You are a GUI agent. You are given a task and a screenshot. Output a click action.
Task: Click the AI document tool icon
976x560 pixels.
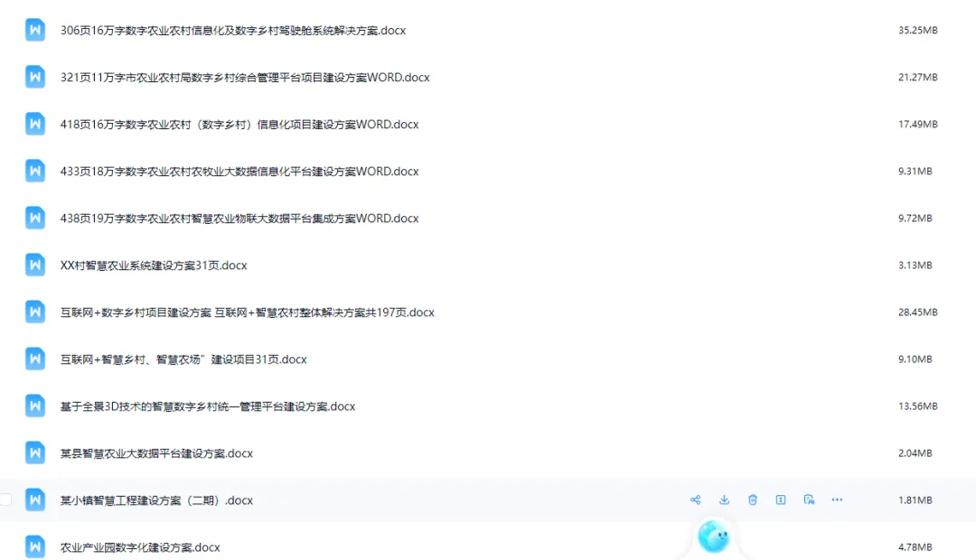[x=809, y=499]
